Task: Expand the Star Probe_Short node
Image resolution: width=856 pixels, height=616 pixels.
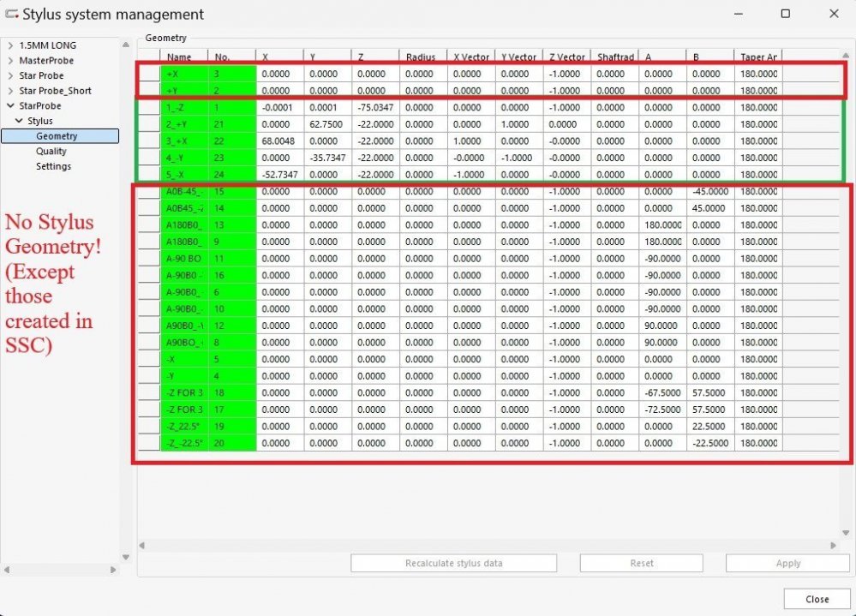Action: pyautogui.click(x=10, y=91)
